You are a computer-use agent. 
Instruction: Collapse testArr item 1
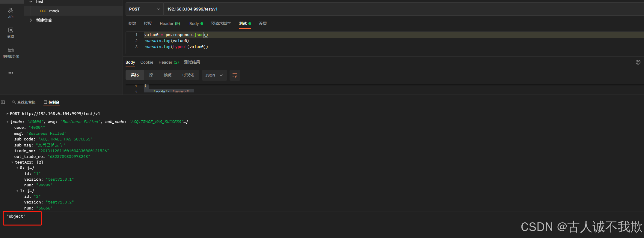(17, 191)
